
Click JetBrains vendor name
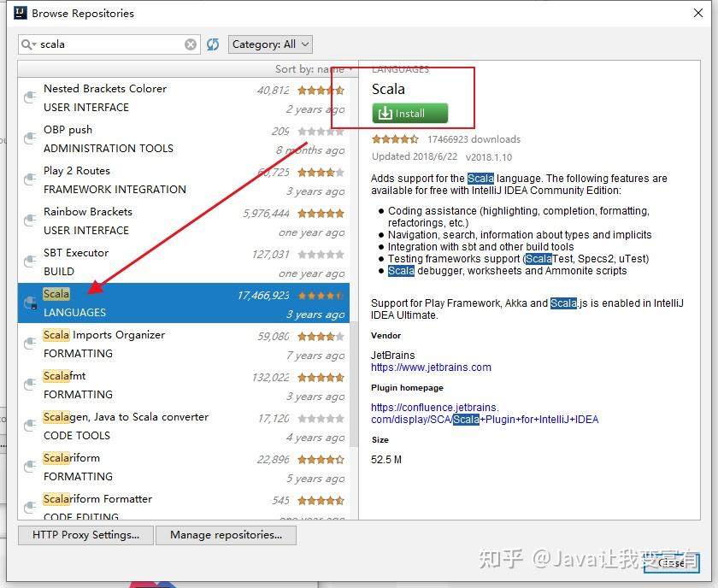coord(393,355)
